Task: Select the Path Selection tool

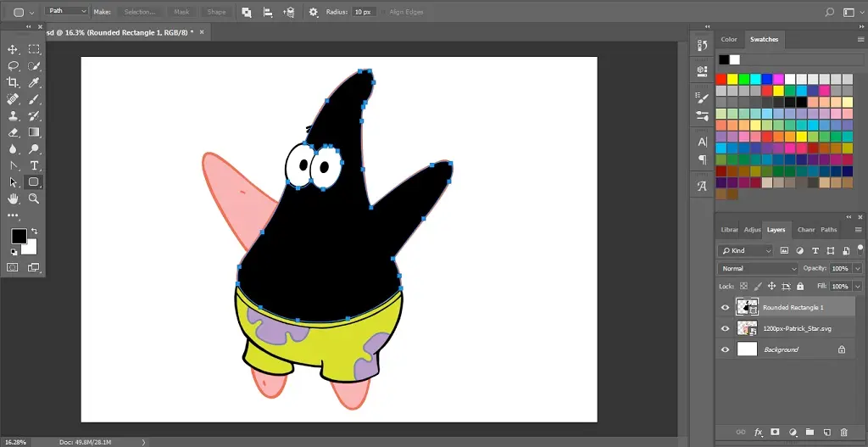Action: [13, 182]
